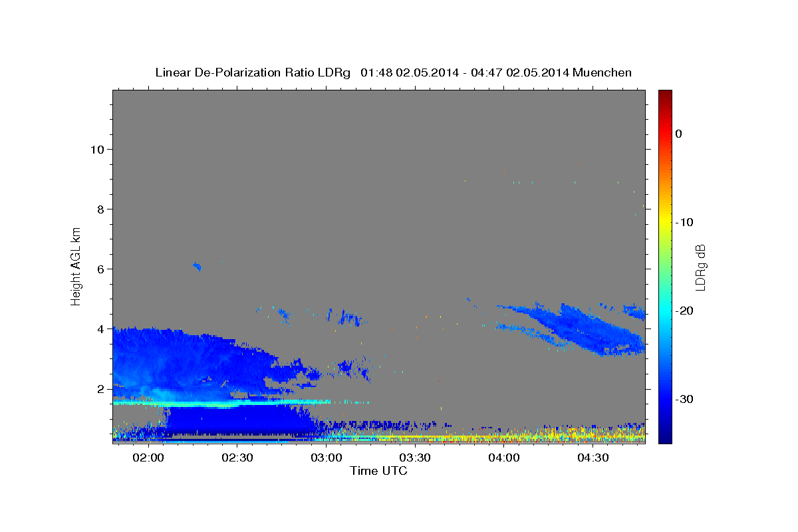The image size is (798, 532).
Task: Click the 'LDRg dB' colorbar label
Action: click(700, 267)
